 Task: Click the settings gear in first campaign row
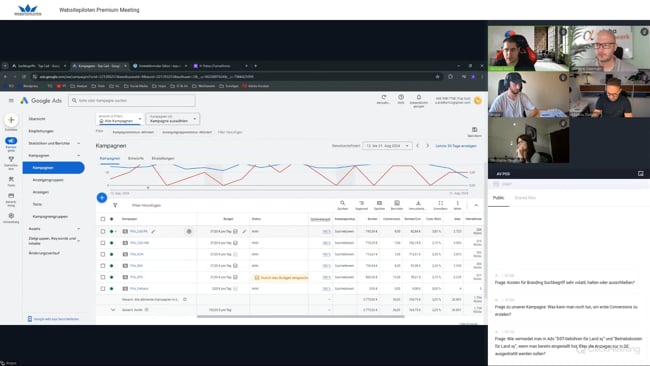click(189, 231)
